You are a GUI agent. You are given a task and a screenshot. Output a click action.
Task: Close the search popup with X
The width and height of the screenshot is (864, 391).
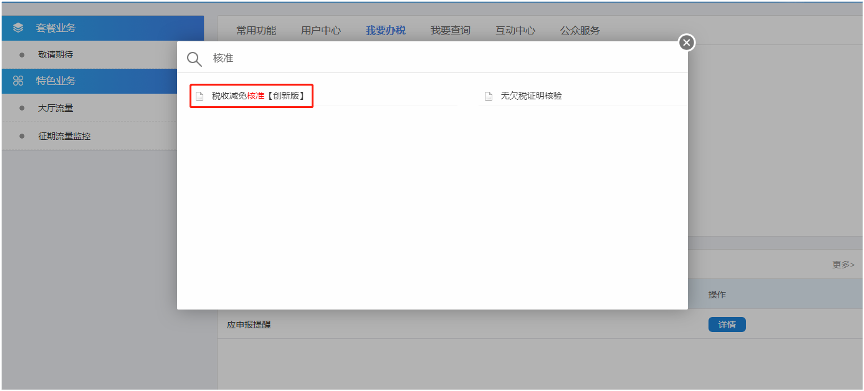[686, 42]
